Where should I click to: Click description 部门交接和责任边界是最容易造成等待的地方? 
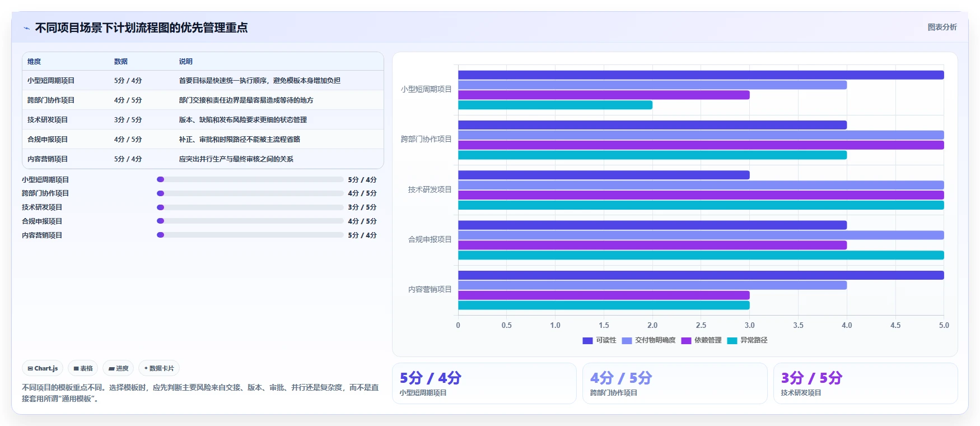[246, 100]
